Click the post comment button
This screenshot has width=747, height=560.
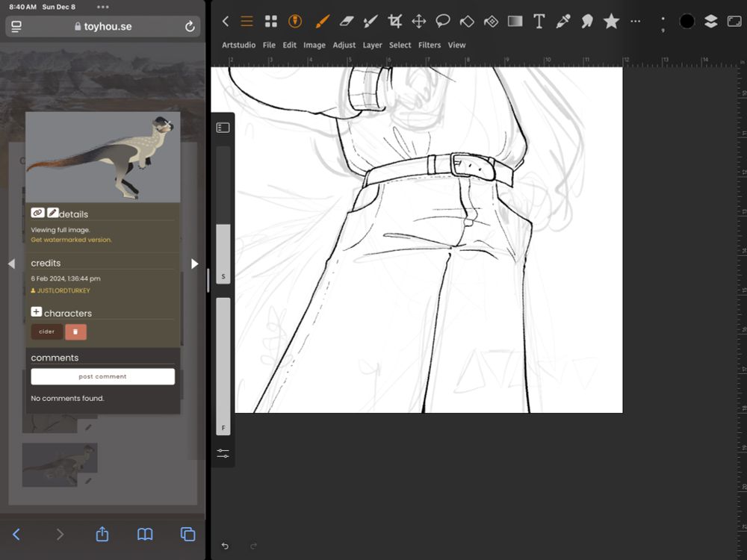pyautogui.click(x=103, y=376)
